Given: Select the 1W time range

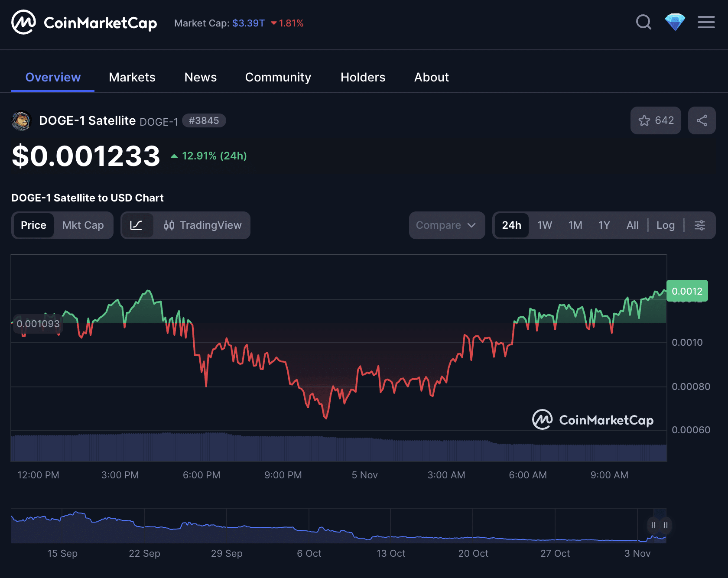Looking at the screenshot, I should 545,225.
